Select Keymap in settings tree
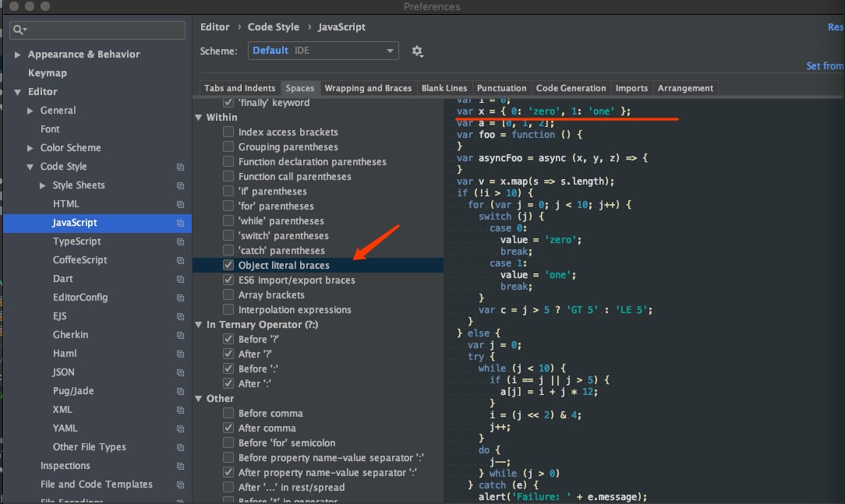This screenshot has height=504, width=845. coord(48,72)
